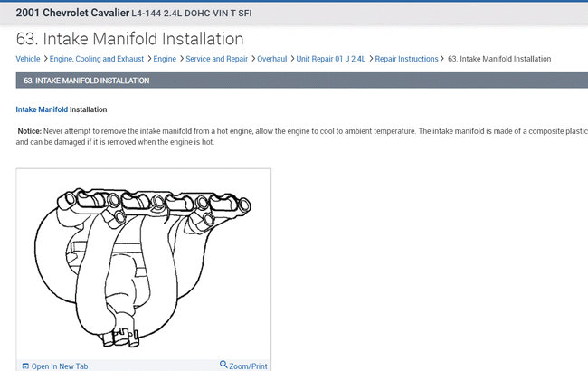
Task: Go to Engine, Cooling and Exhaust breadcrumb
Action: pos(97,59)
